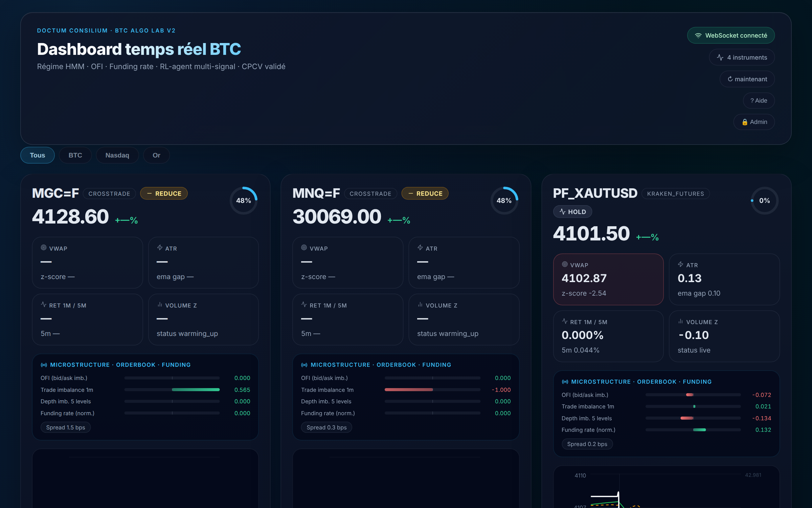Click the VOLUME Z bars icon in MGC=F
The height and width of the screenshot is (508, 812).
coord(160,304)
